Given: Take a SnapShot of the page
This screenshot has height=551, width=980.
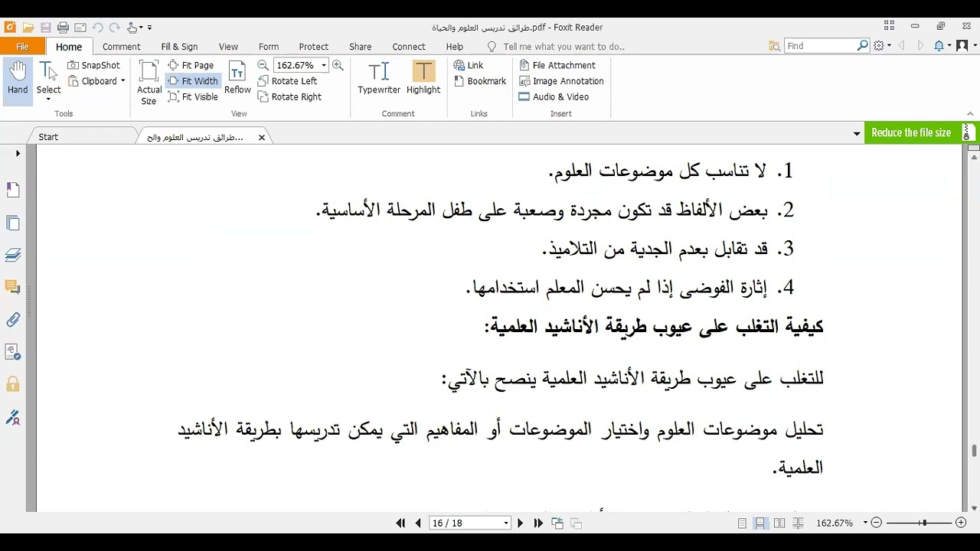Looking at the screenshot, I should (x=94, y=65).
